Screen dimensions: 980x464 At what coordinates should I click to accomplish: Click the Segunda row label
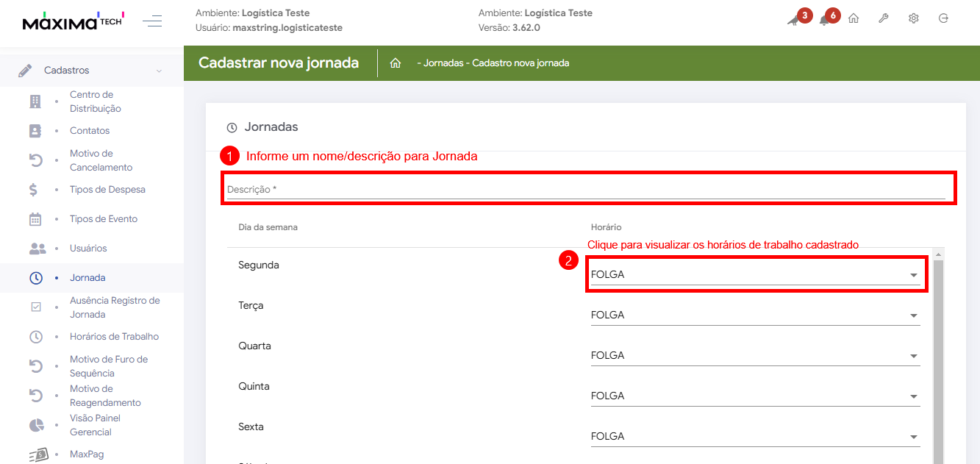tap(259, 265)
